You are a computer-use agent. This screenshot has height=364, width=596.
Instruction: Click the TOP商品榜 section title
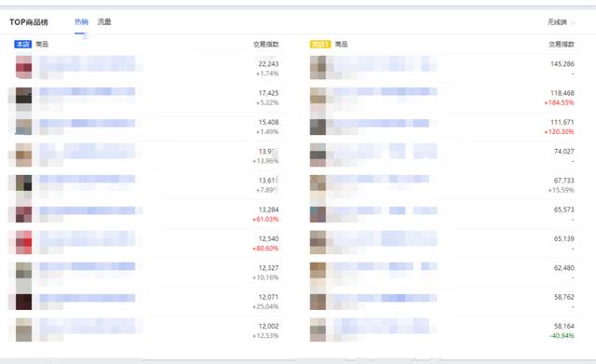(x=29, y=22)
